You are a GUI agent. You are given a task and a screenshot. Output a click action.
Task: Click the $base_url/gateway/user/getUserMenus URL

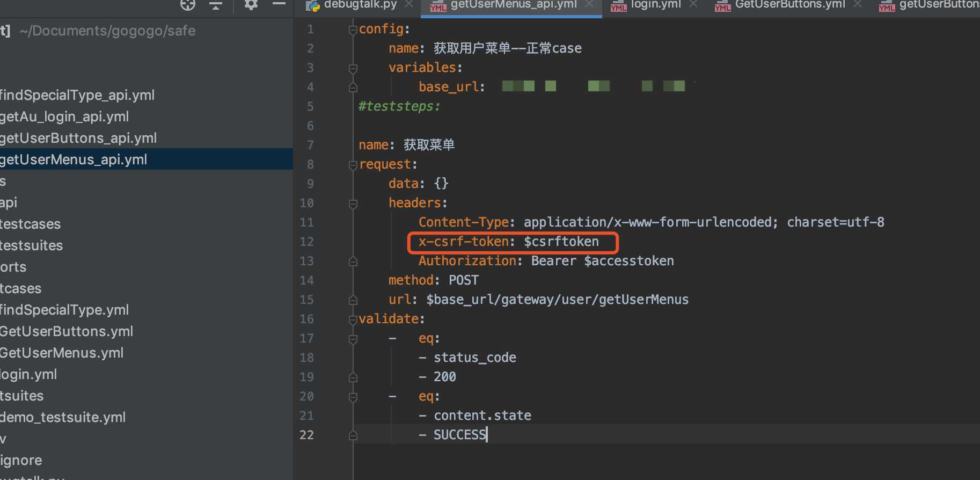[558, 300]
